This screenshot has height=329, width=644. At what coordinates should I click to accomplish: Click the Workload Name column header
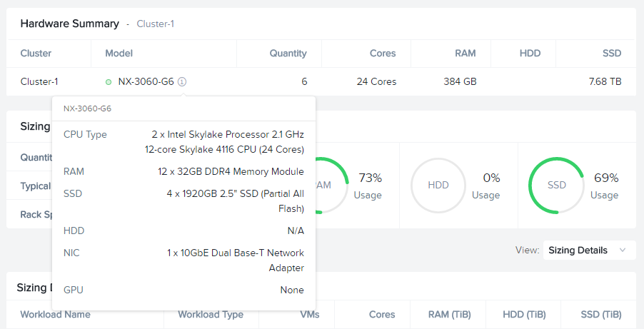[x=56, y=315]
